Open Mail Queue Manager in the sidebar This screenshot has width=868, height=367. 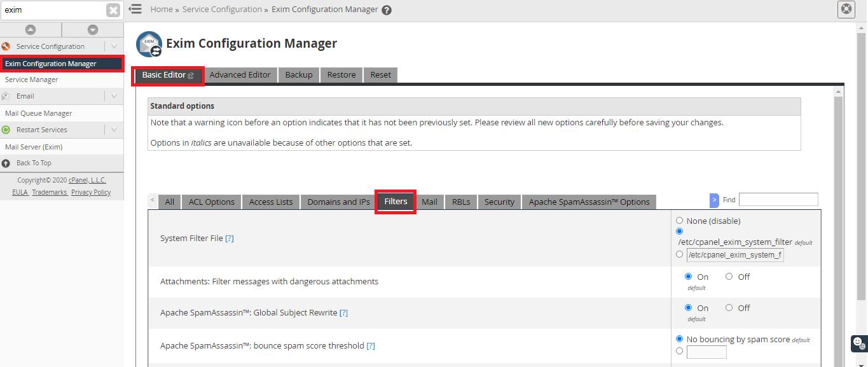[x=38, y=113]
